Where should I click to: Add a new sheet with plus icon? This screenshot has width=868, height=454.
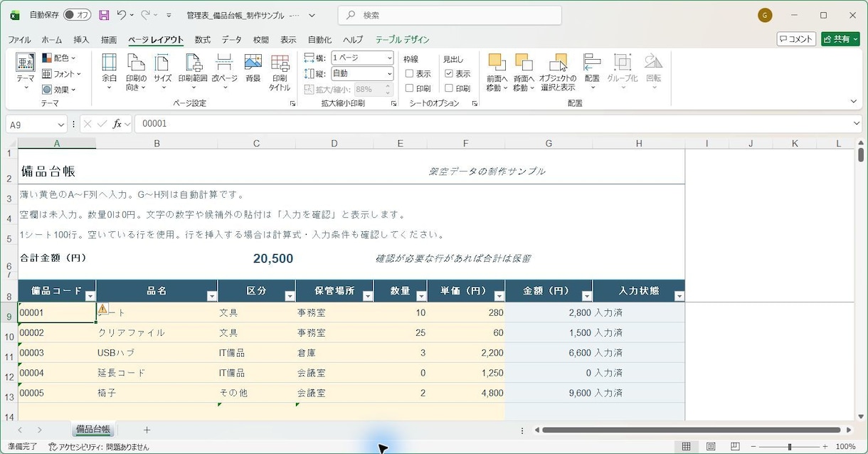[147, 430]
